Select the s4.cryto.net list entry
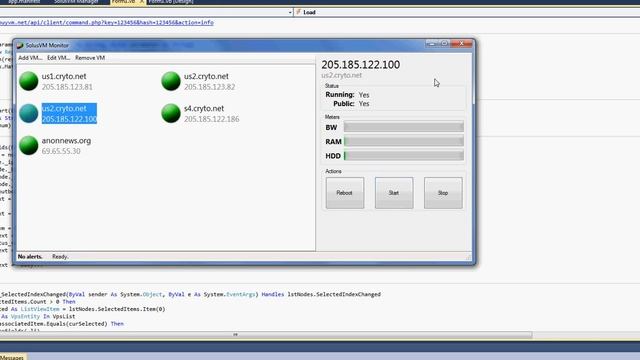The width and height of the screenshot is (640, 360). coord(204,109)
